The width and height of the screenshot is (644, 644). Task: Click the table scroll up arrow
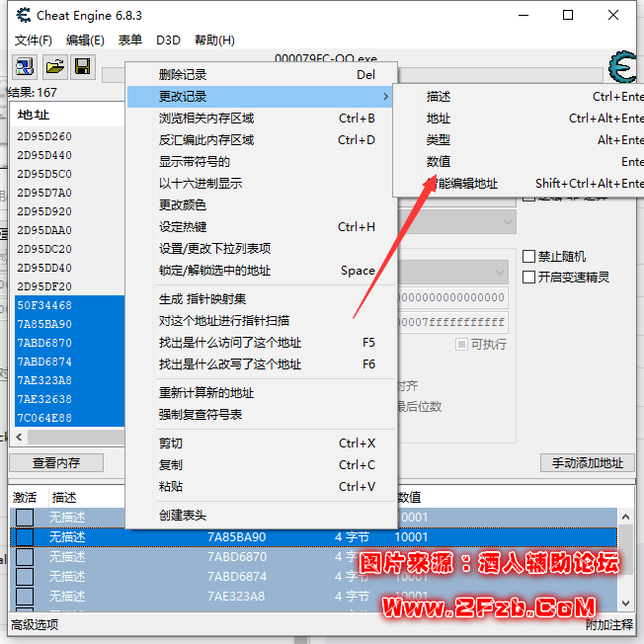coord(625,518)
